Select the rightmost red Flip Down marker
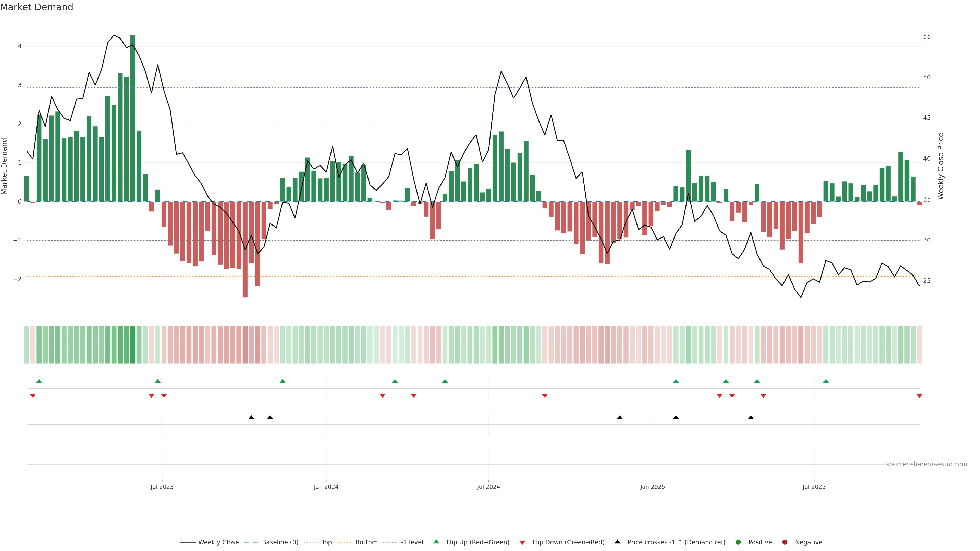Image resolution: width=980 pixels, height=551 pixels. (919, 396)
